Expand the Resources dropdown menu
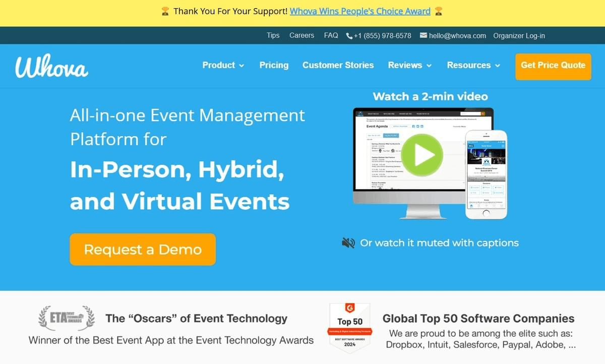 [x=473, y=65]
